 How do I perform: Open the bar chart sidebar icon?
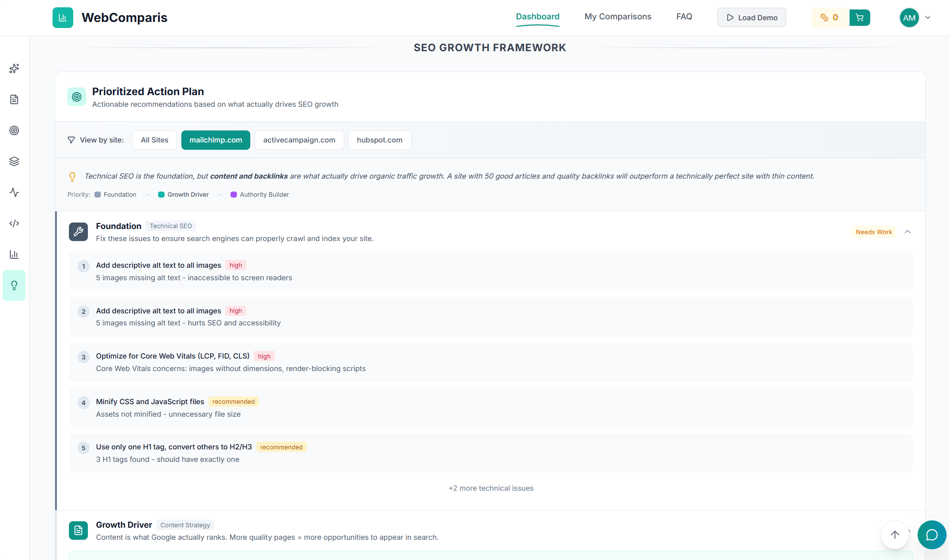coord(14,254)
